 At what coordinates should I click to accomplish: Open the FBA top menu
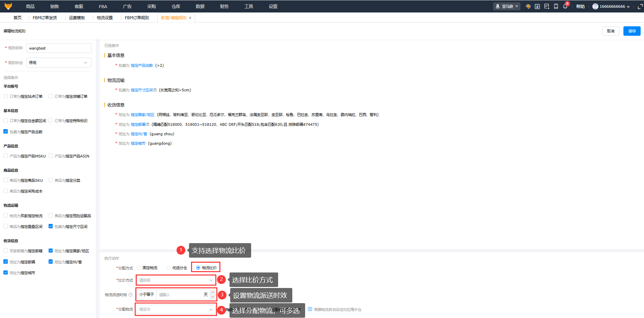click(103, 6)
